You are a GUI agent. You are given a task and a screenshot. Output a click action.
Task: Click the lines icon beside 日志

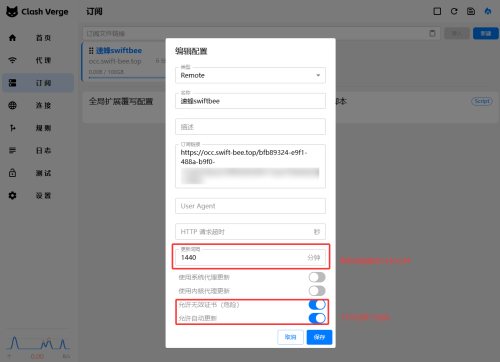pos(12,150)
